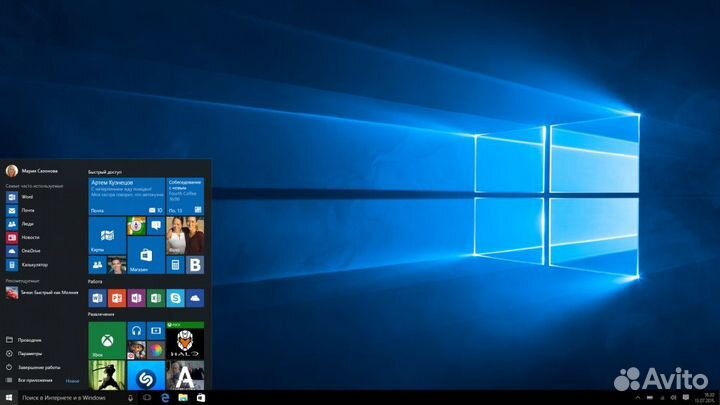Open the Карты maps tile
720x405 pixels.
point(107,236)
